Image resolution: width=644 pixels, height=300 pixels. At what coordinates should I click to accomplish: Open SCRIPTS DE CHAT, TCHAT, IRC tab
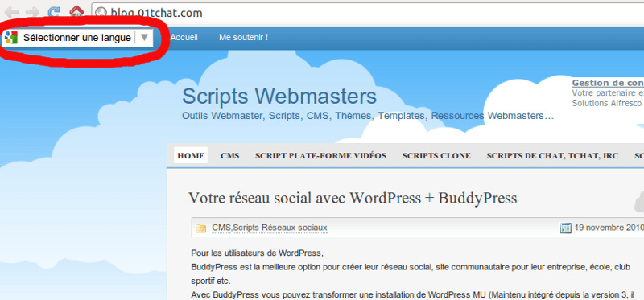(x=552, y=156)
